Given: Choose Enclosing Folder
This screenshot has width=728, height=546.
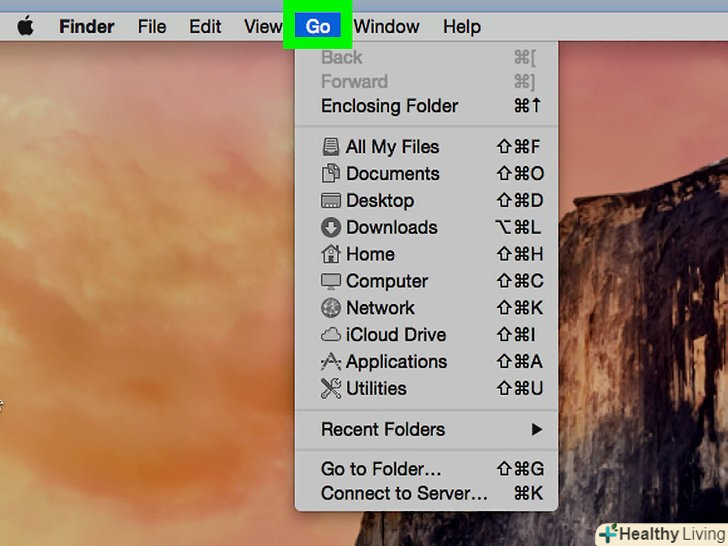Looking at the screenshot, I should (426, 106).
